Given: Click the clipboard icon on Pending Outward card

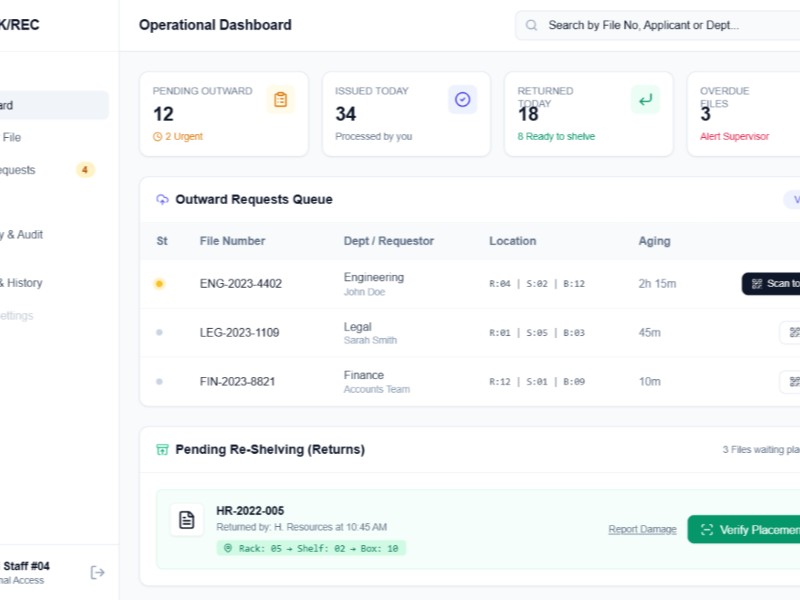Looking at the screenshot, I should [x=281, y=99].
